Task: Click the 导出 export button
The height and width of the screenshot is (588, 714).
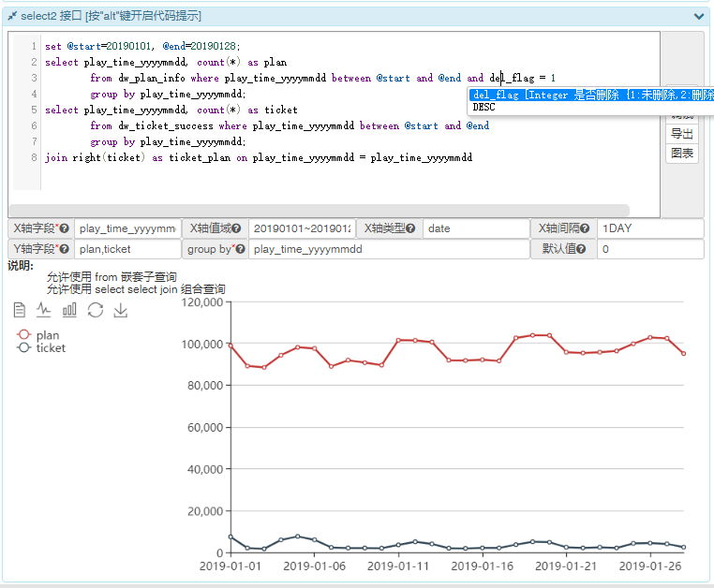Action: tap(682, 134)
